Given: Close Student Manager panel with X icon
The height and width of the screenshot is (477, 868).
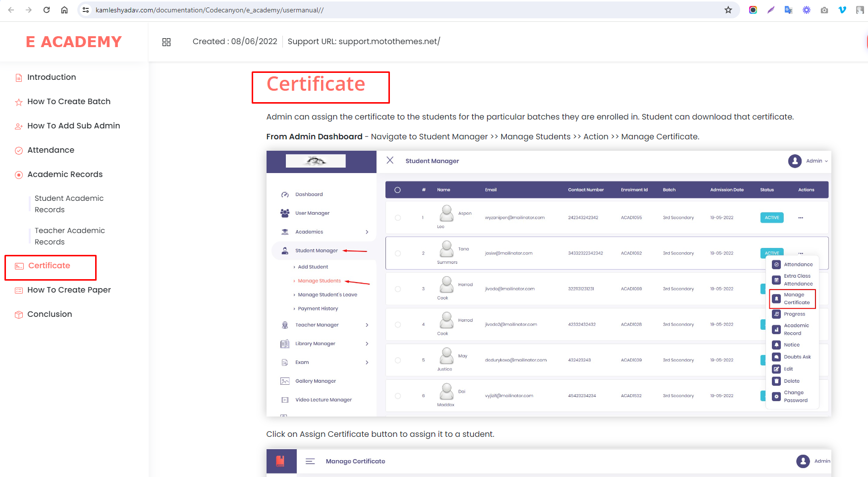Looking at the screenshot, I should (x=390, y=160).
